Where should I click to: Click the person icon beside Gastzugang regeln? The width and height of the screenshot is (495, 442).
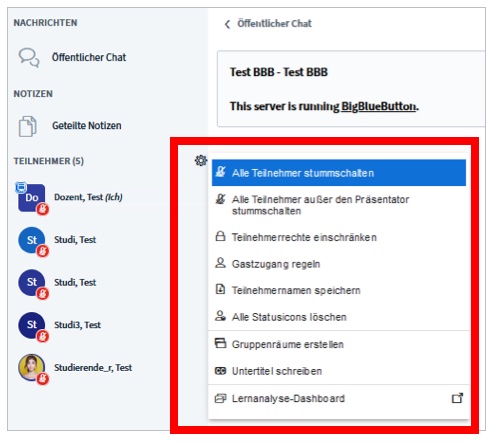coord(220,263)
